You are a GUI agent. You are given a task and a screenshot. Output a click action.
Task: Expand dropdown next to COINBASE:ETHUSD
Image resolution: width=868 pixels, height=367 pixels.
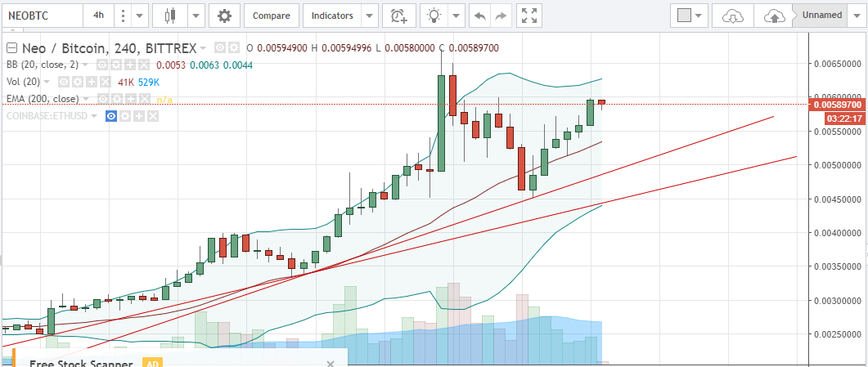coord(94,116)
